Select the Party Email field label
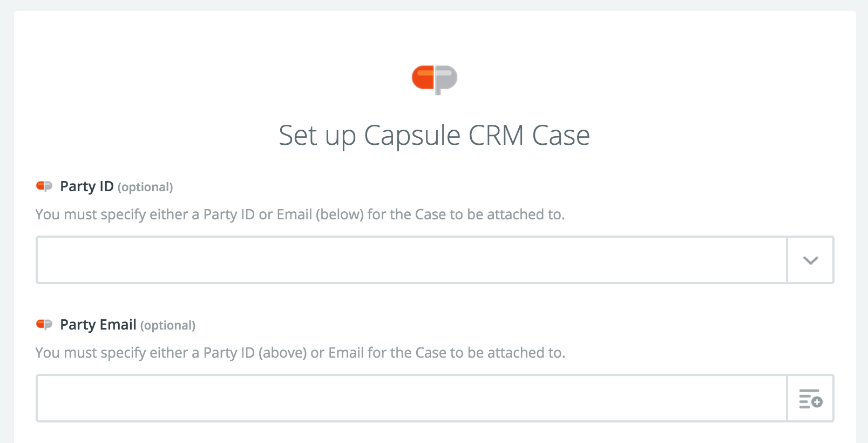The image size is (868, 443). 98,325
